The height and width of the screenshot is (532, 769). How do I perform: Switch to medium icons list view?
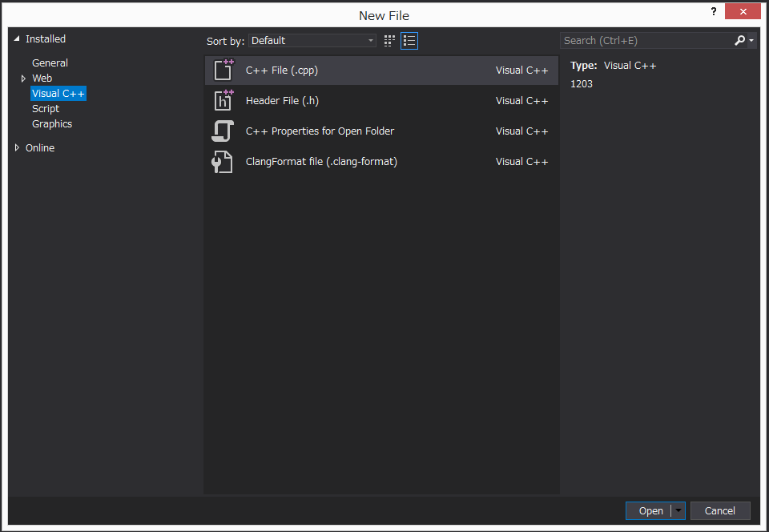point(409,41)
